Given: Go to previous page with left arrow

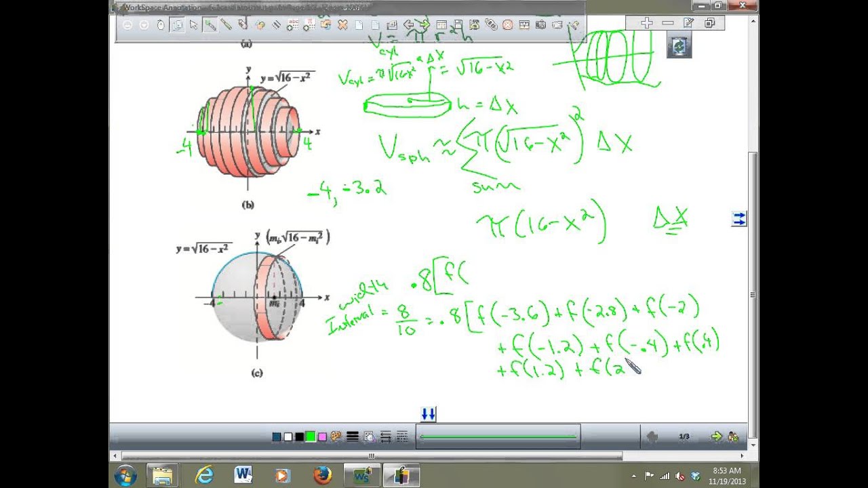Looking at the screenshot, I should point(408,25).
